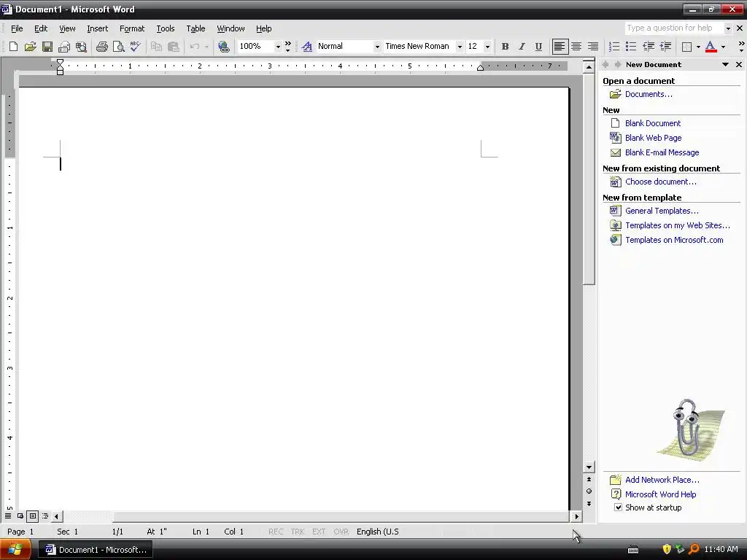Open the File menu
The width and height of the screenshot is (747, 560).
click(x=17, y=28)
